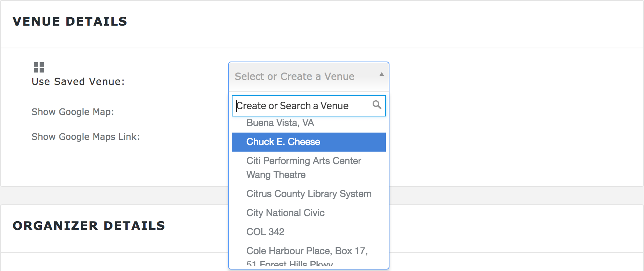Click the Organizer Details section heading
The width and height of the screenshot is (644, 271).
pyautogui.click(x=89, y=226)
